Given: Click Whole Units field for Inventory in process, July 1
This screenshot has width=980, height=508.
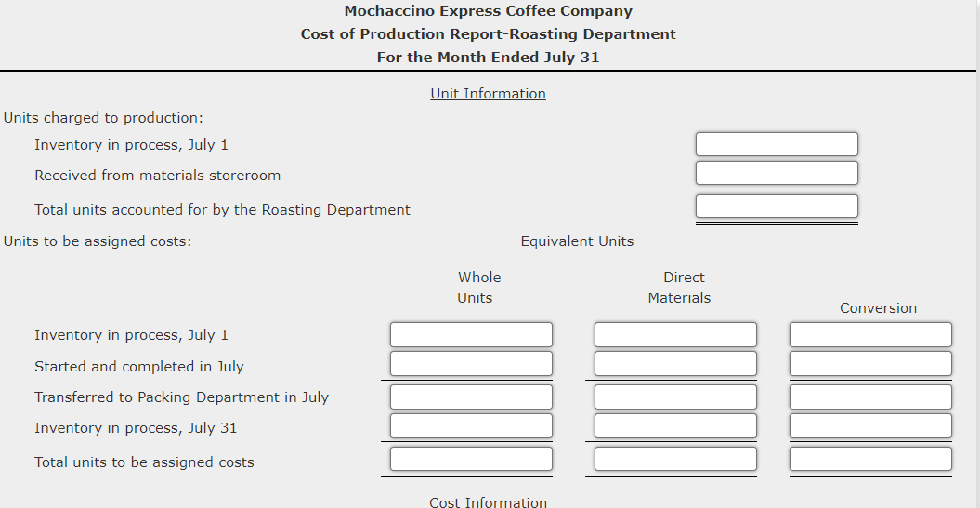Looking at the screenshot, I should [x=471, y=335].
